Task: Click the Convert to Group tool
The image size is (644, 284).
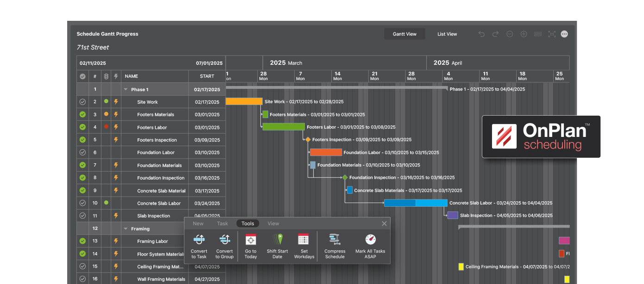Action: click(x=224, y=246)
